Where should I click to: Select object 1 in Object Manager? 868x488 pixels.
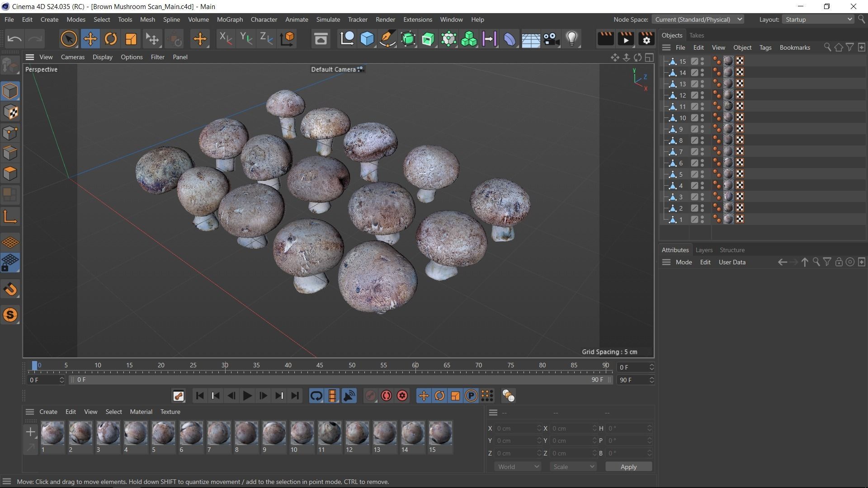680,220
